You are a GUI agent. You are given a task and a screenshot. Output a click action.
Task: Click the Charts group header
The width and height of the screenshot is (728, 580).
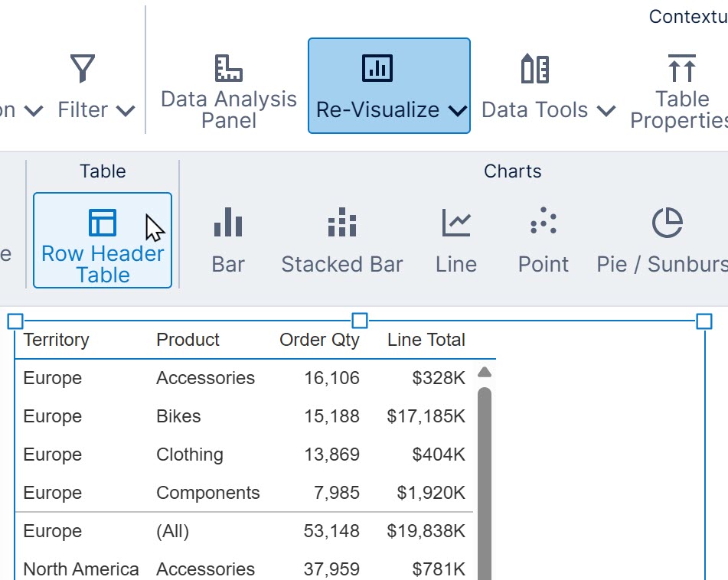point(512,171)
